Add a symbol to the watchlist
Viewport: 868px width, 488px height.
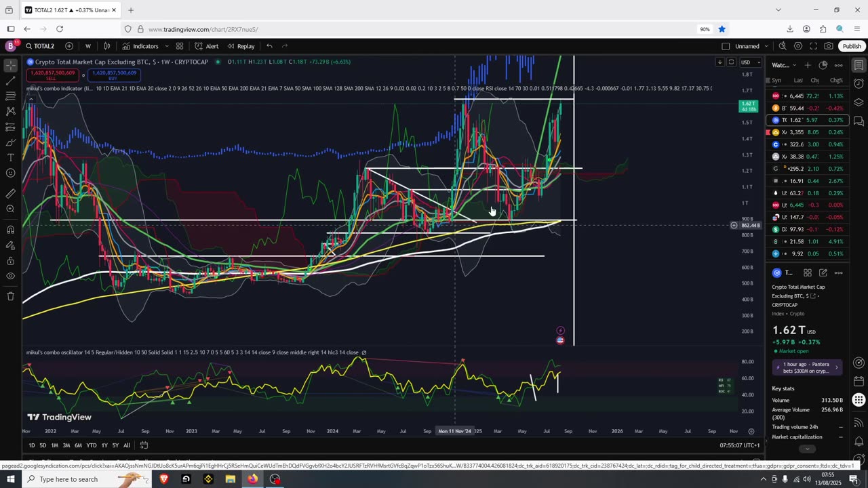(808, 65)
